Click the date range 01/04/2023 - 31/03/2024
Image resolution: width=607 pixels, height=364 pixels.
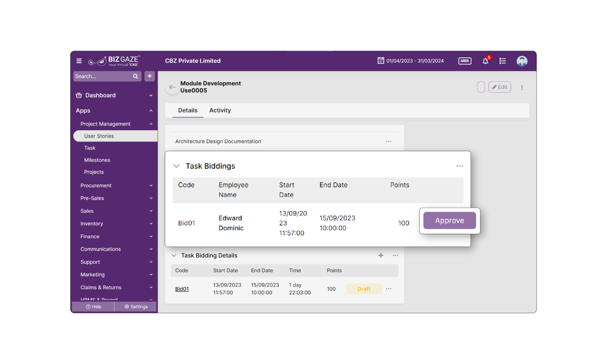coord(415,61)
